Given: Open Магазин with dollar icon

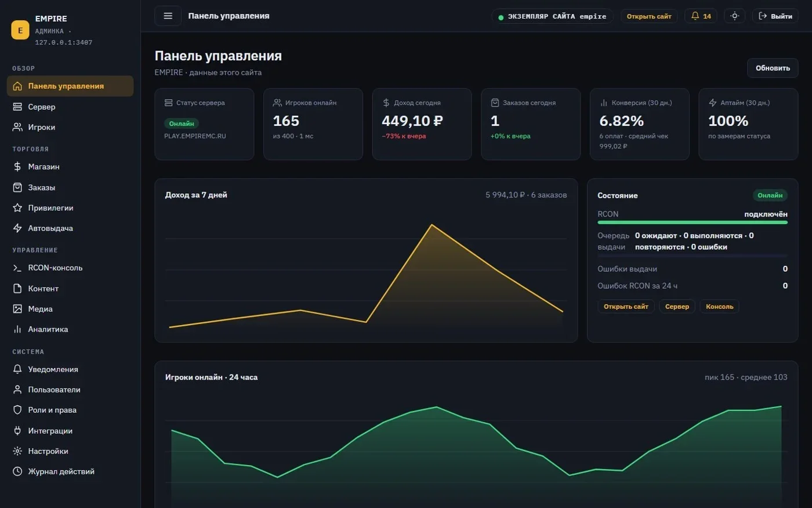Looking at the screenshot, I should coord(70,167).
